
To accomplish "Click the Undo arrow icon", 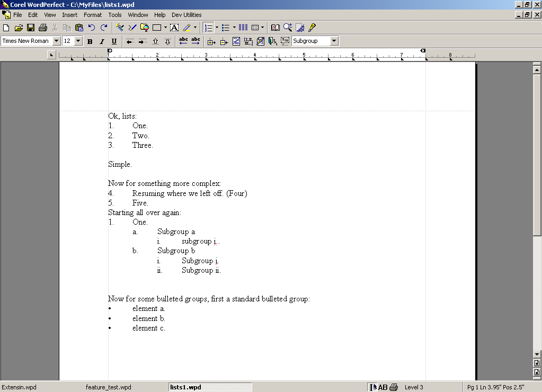I will point(92,28).
